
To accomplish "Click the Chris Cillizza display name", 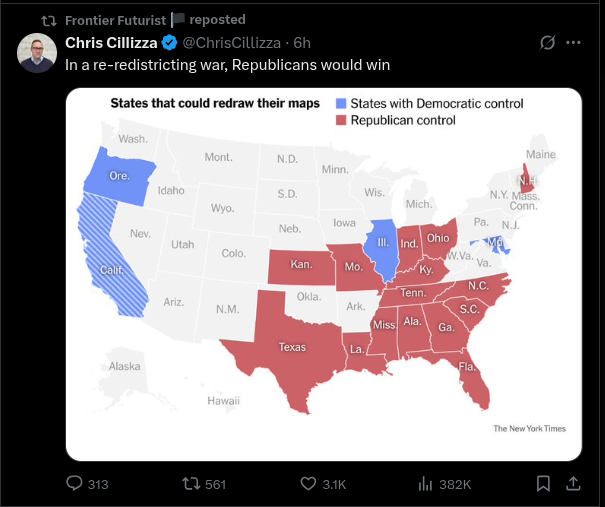I will tap(111, 42).
